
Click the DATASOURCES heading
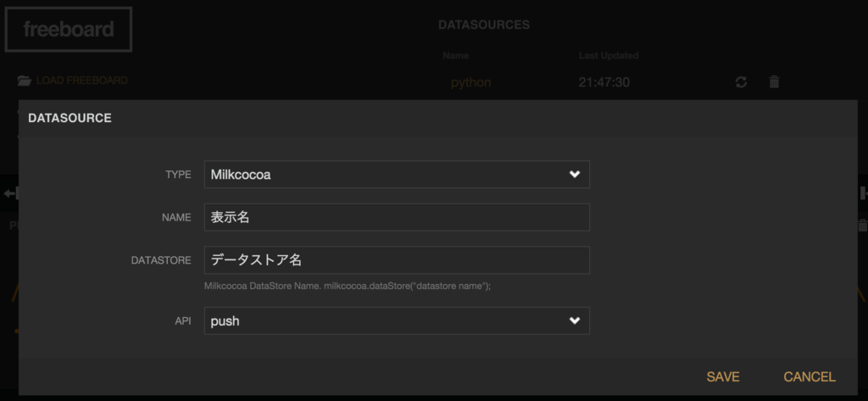click(484, 25)
